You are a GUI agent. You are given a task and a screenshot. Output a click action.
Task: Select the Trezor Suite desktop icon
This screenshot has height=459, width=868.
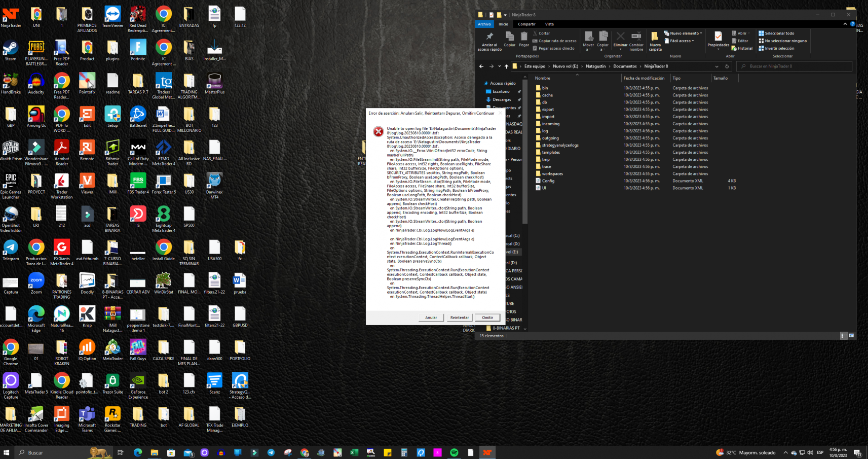(x=112, y=384)
